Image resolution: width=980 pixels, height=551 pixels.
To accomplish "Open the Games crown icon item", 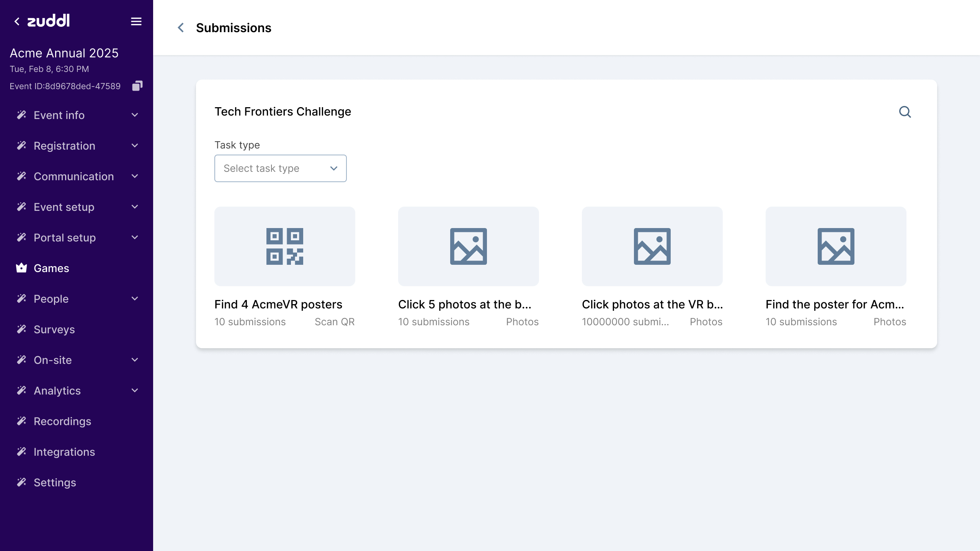I will coord(21,268).
